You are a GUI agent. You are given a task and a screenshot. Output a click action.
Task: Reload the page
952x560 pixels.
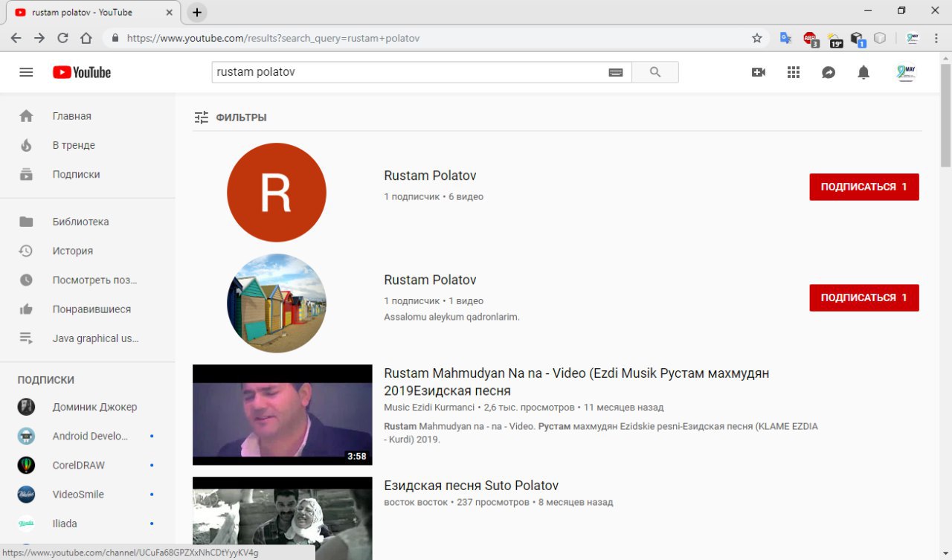pyautogui.click(x=63, y=38)
